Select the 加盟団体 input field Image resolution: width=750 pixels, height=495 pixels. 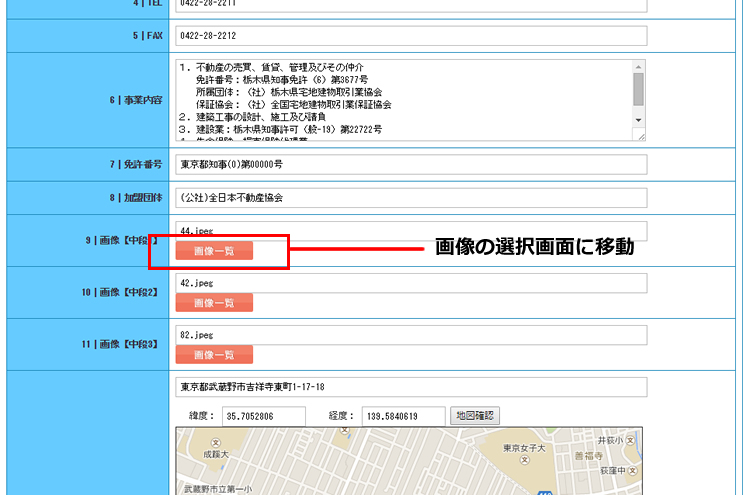(x=410, y=197)
